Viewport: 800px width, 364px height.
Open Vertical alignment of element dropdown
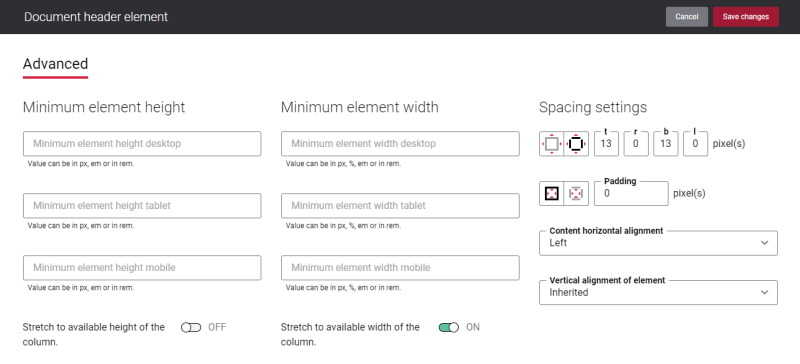(x=658, y=293)
